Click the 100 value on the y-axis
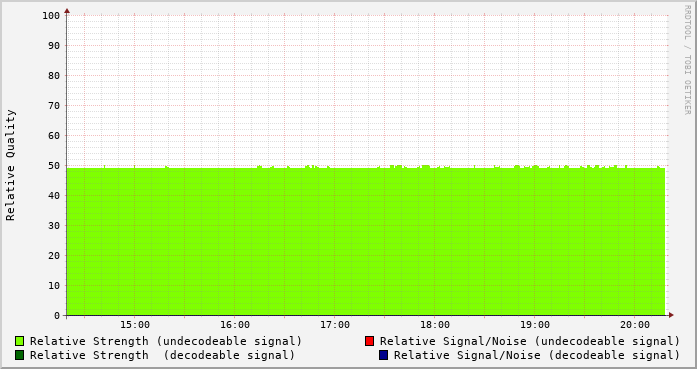Image resolution: width=697 pixels, height=369 pixels. [x=51, y=16]
